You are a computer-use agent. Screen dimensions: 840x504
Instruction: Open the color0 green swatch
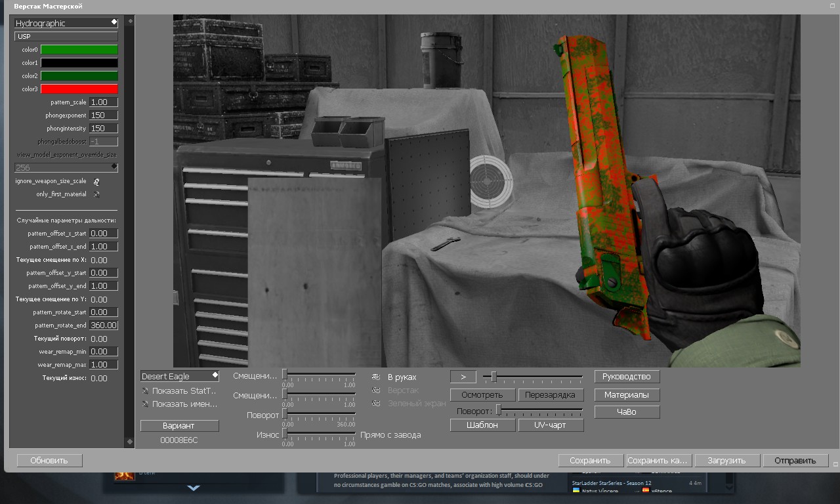tap(79, 50)
